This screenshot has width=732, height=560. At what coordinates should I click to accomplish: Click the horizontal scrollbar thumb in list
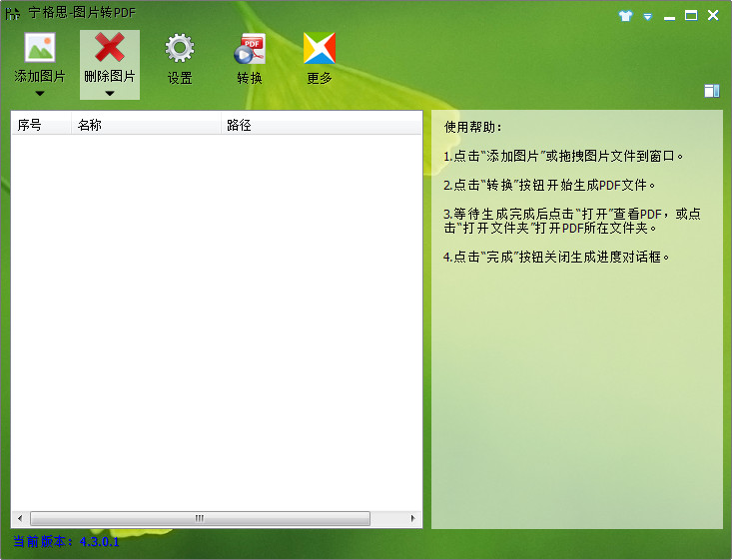click(200, 519)
